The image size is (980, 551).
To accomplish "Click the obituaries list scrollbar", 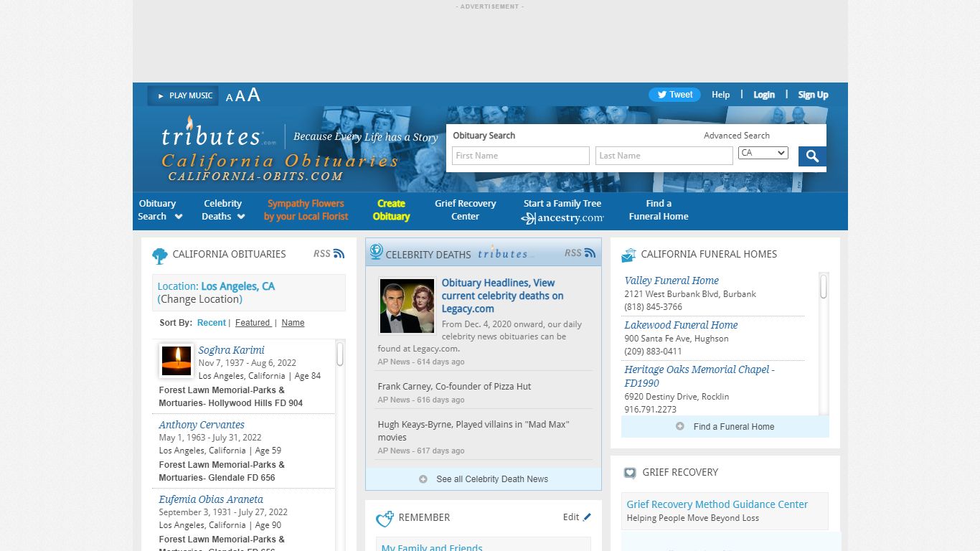I will tap(340, 354).
